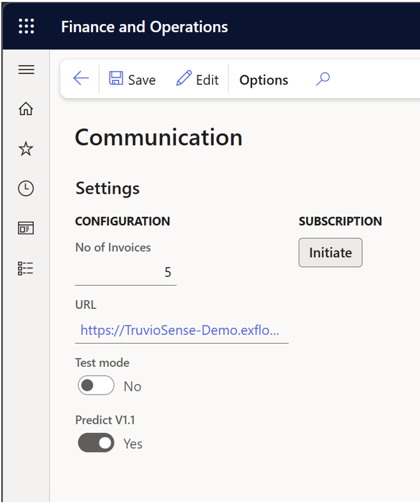The height and width of the screenshot is (504, 420).
Task: Click the back arrow in action pane
Action: 81,79
